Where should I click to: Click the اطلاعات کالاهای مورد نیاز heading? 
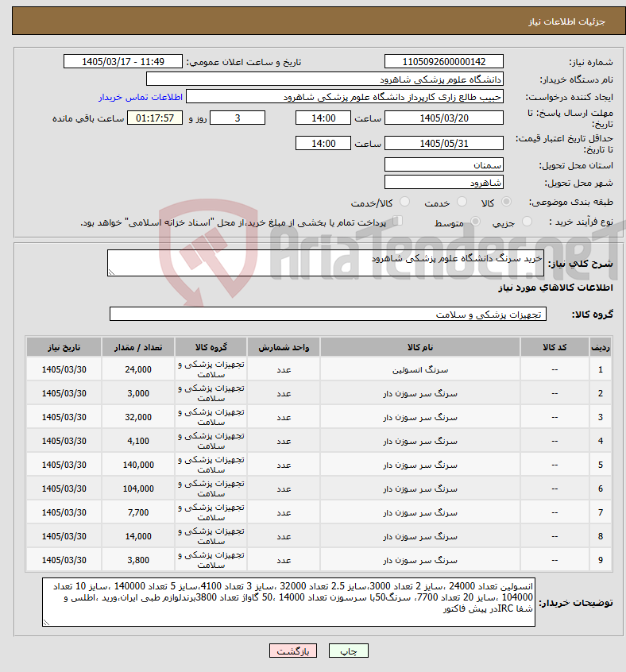point(555,288)
